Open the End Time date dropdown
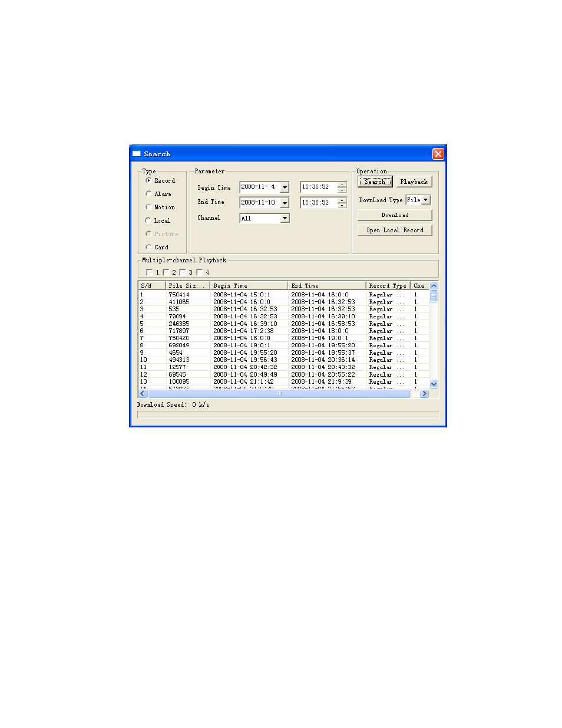 [x=285, y=203]
